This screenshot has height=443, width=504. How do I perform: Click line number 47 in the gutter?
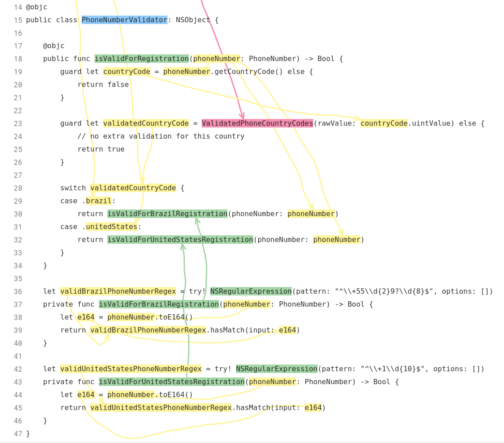coord(18,434)
